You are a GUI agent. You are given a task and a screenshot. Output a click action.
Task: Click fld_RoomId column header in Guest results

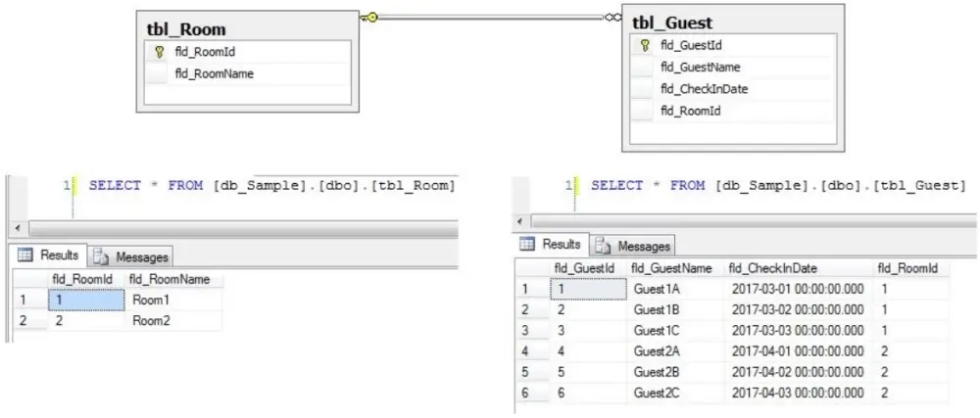(911, 268)
